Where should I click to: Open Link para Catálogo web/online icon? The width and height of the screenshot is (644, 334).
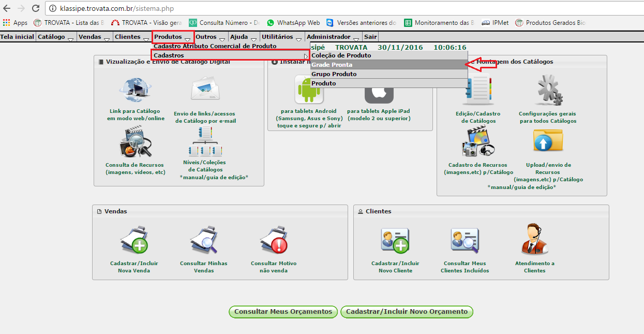(135, 91)
